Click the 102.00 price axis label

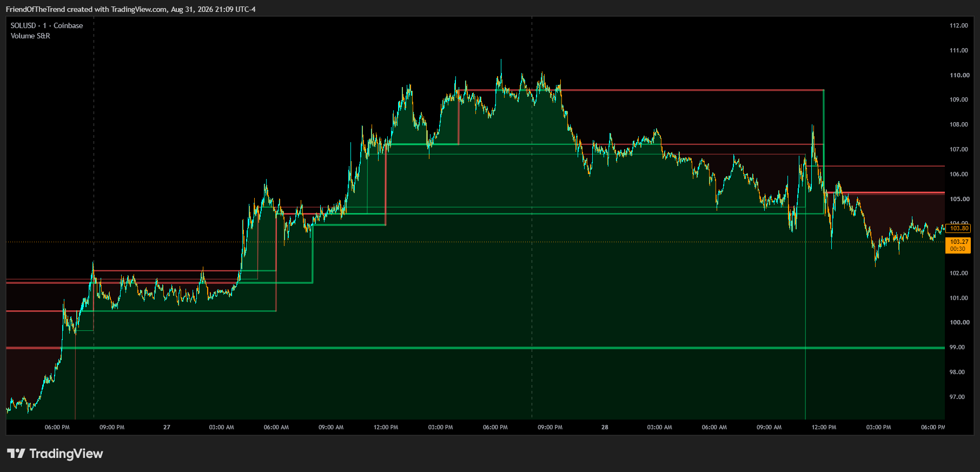[959, 273]
